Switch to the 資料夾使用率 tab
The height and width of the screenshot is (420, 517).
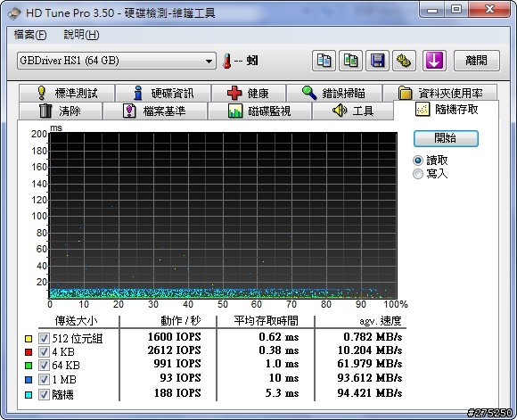coord(439,93)
